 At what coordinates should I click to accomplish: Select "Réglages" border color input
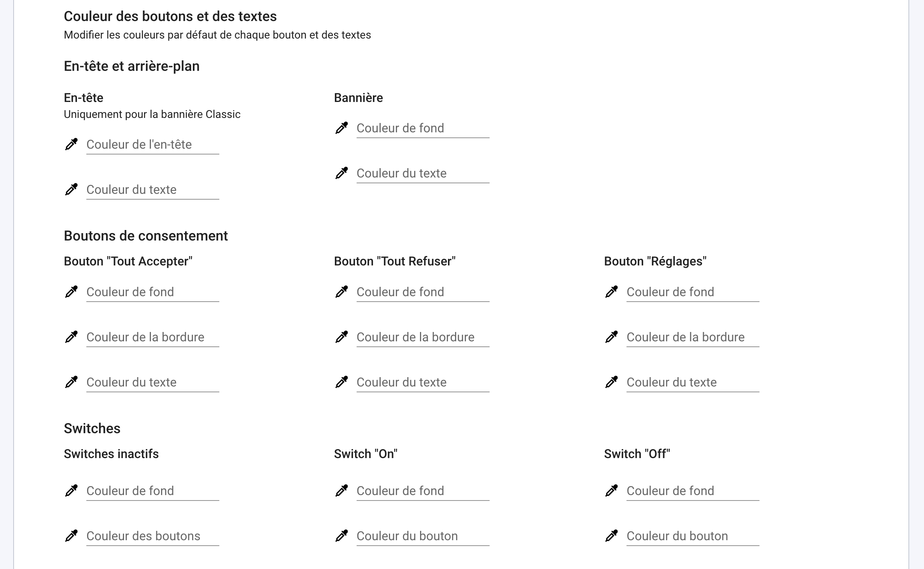[x=693, y=337]
